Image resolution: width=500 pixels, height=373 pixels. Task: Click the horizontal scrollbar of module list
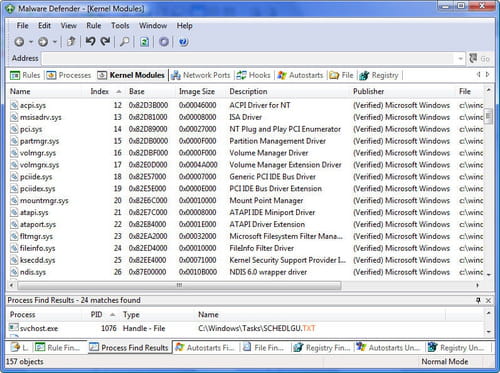point(179,285)
